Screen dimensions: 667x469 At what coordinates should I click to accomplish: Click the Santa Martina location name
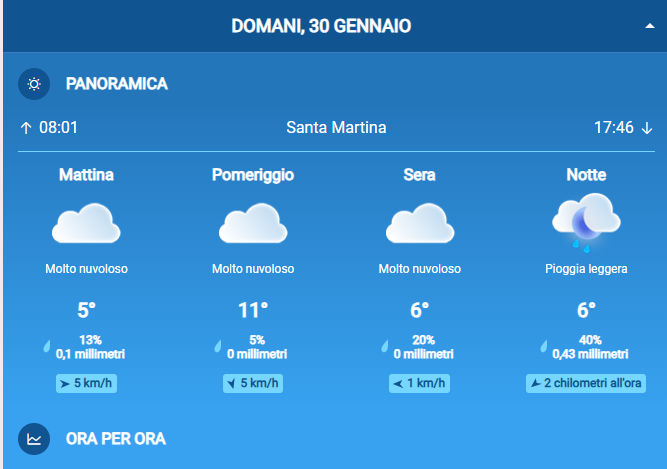click(336, 128)
